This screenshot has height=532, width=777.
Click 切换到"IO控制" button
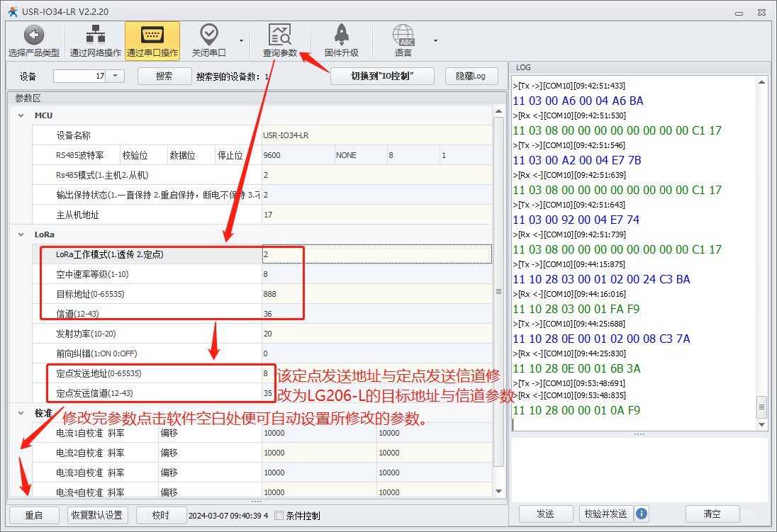[x=382, y=76]
